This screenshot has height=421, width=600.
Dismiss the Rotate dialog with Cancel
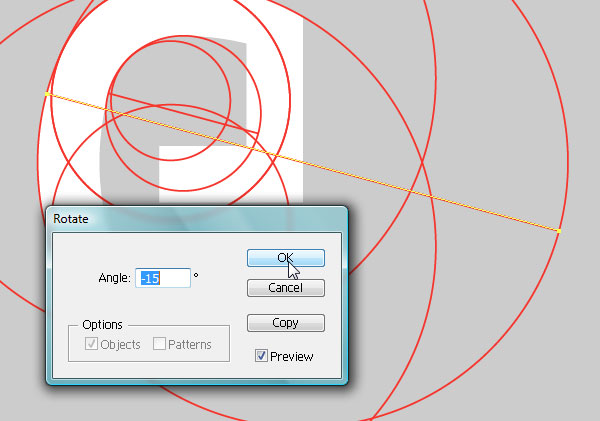[286, 288]
